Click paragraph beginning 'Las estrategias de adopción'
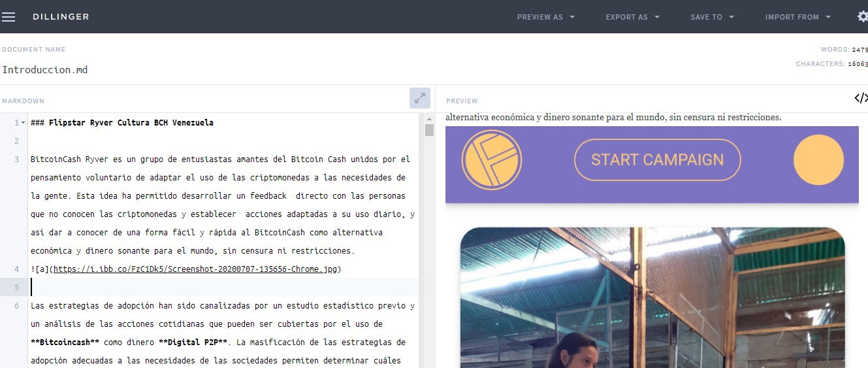The image size is (868, 368). 223,333
